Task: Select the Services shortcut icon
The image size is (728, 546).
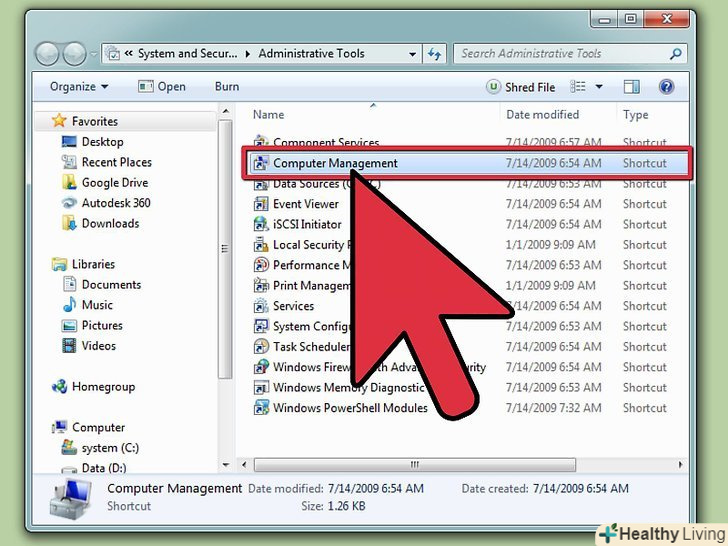Action: pos(260,306)
